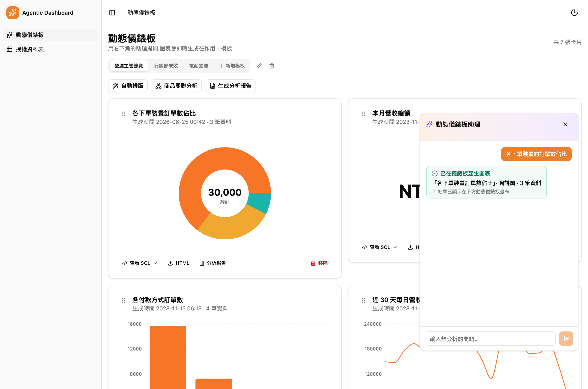Focus the 輸入想分析的問題 input field
The image size is (588, 389).
coord(490,339)
